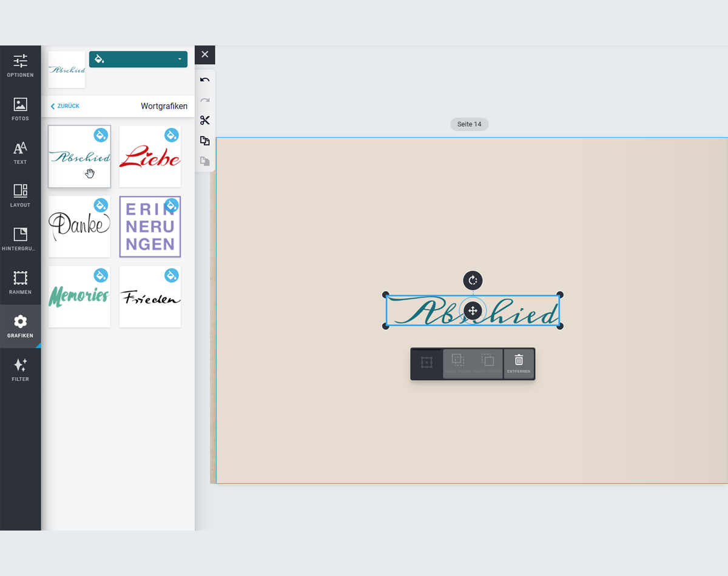The image size is (728, 576).
Task: Open the Fotos panel in sidebar
Action: pyautogui.click(x=21, y=110)
